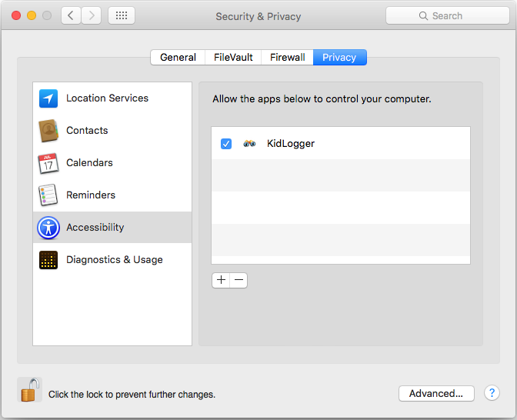The image size is (517, 420).
Task: Minimize window with the yellow button
Action: point(32,15)
